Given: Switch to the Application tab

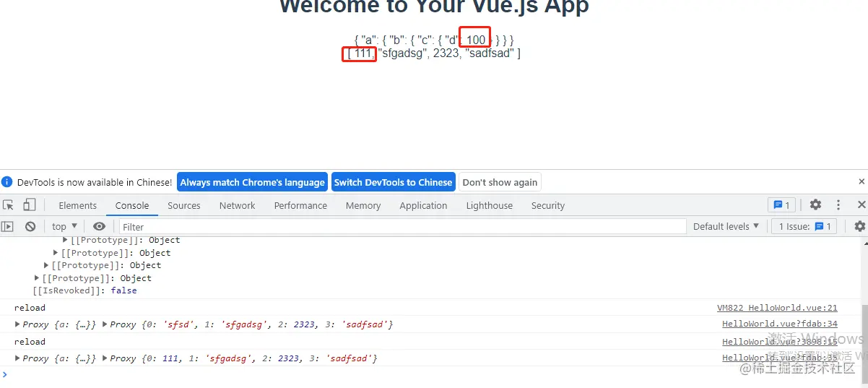Looking at the screenshot, I should click(423, 205).
